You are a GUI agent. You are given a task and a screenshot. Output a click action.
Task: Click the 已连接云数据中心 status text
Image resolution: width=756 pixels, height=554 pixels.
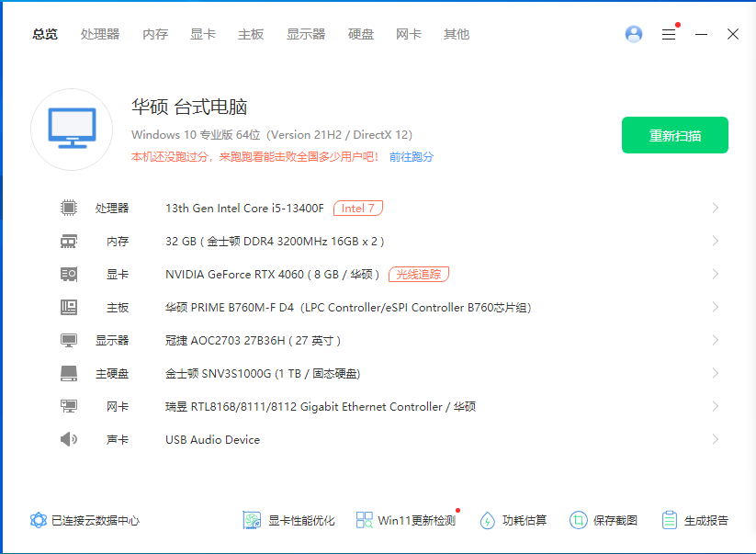pos(96,520)
